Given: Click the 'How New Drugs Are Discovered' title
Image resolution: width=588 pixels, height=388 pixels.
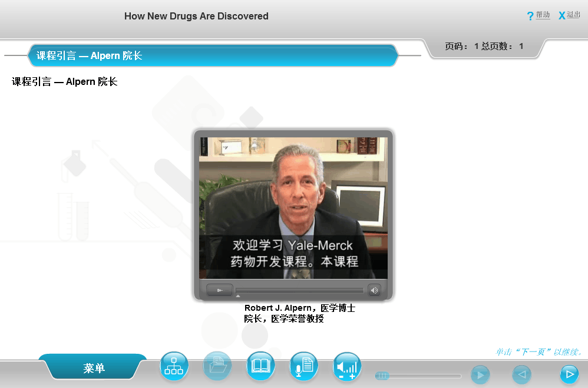Looking at the screenshot, I should click(x=196, y=16).
